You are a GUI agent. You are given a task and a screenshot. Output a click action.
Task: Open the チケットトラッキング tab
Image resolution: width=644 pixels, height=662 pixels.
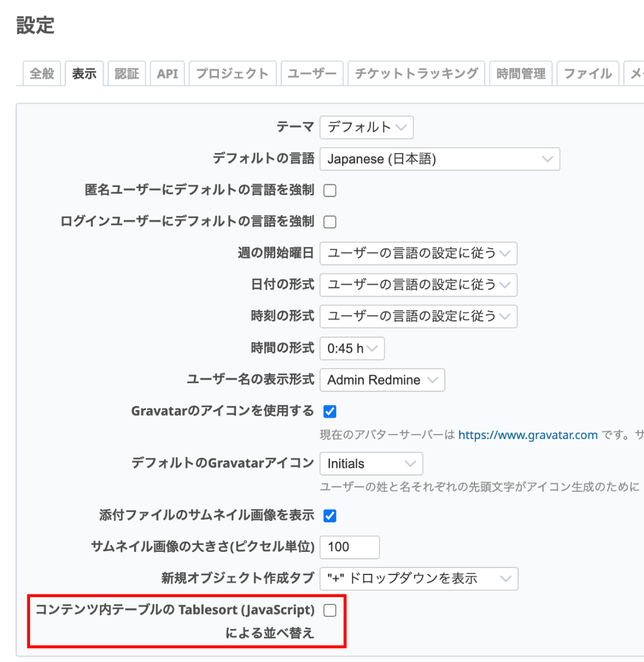(x=416, y=73)
